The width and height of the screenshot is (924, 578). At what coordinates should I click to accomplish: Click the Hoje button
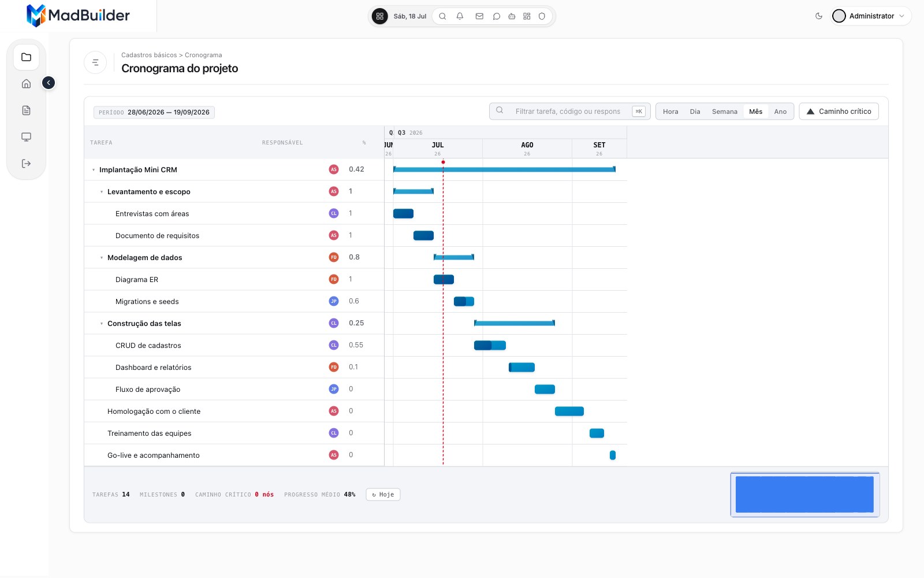point(383,495)
